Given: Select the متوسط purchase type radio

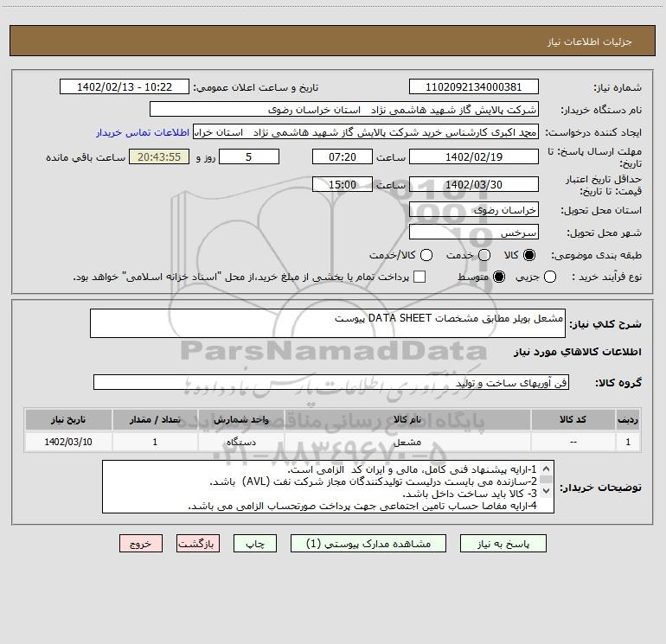Looking at the screenshot, I should (x=499, y=277).
